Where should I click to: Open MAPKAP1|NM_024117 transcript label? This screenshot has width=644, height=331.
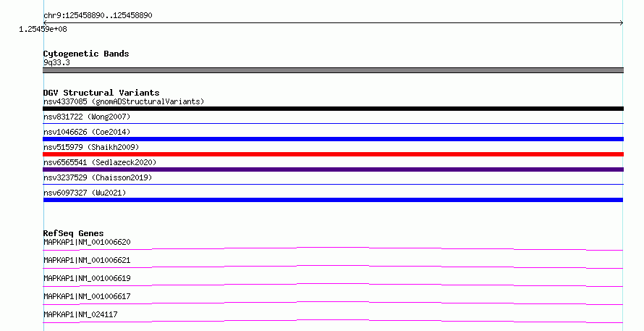click(x=80, y=314)
